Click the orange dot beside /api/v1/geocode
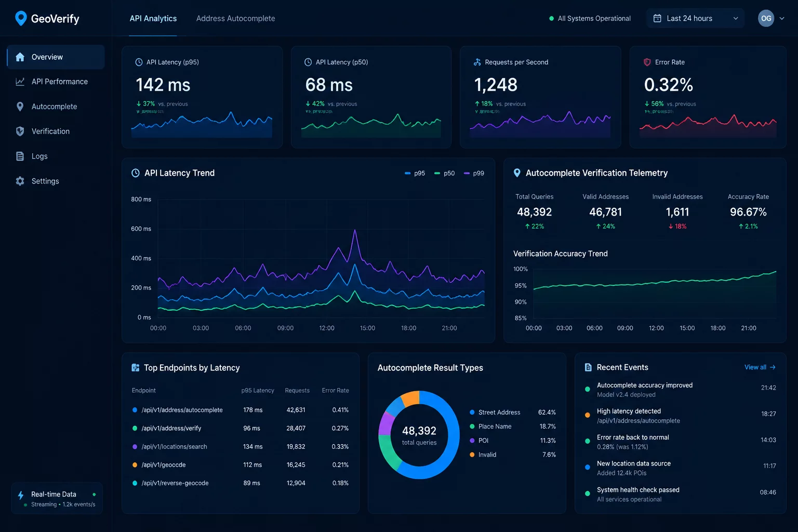Viewport: 798px width, 532px height. coord(135,465)
